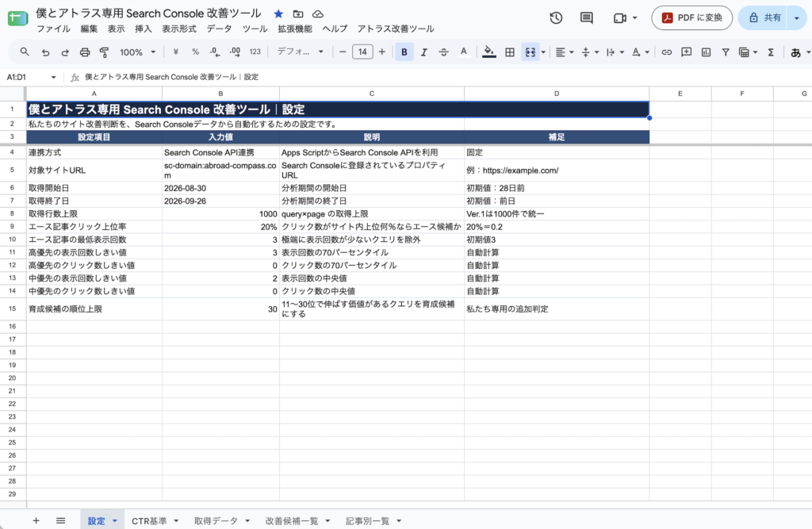Open the search menus magnifier icon
The width and height of the screenshot is (812, 529).
pyautogui.click(x=25, y=52)
